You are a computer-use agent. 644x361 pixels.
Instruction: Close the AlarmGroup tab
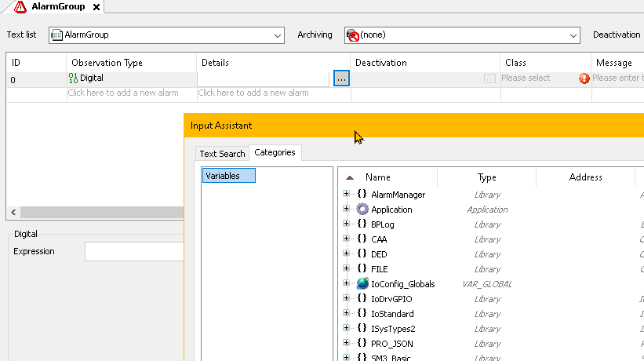coord(96,7)
